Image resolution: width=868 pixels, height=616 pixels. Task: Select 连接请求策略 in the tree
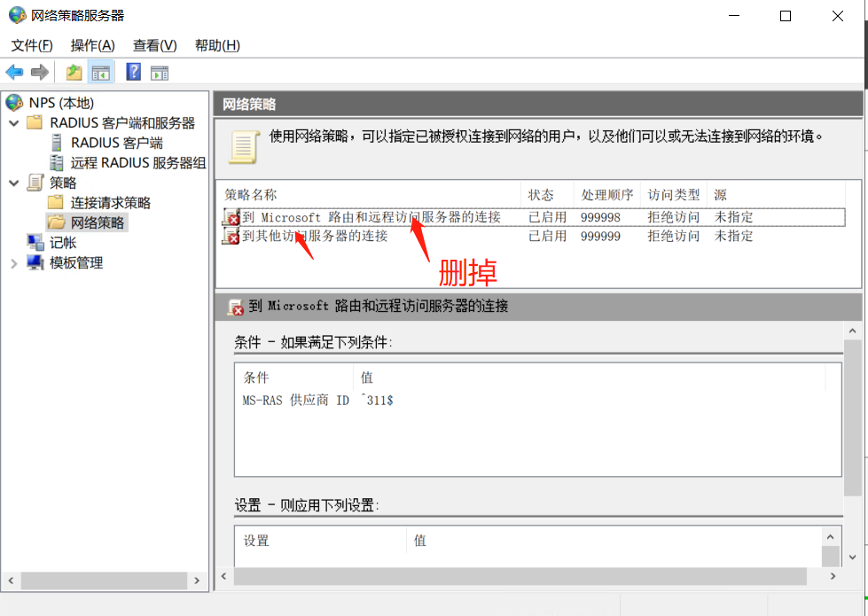[x=111, y=203]
